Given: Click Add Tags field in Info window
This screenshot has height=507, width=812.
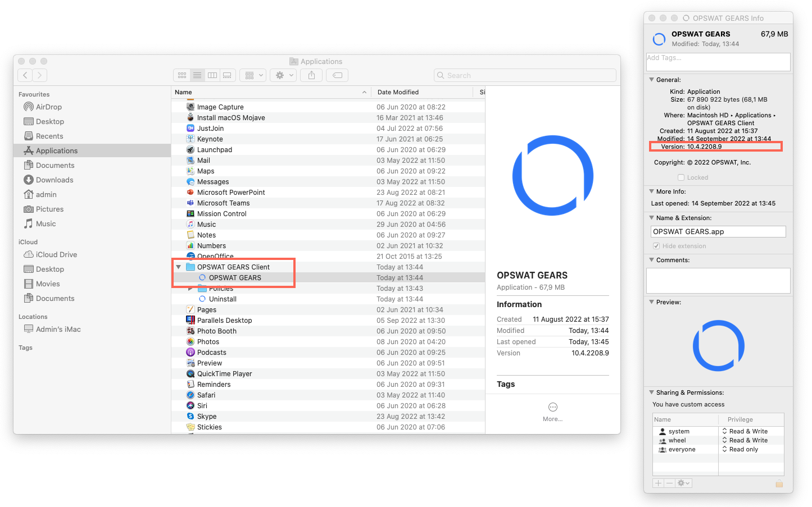Looking at the screenshot, I should pyautogui.click(x=718, y=62).
